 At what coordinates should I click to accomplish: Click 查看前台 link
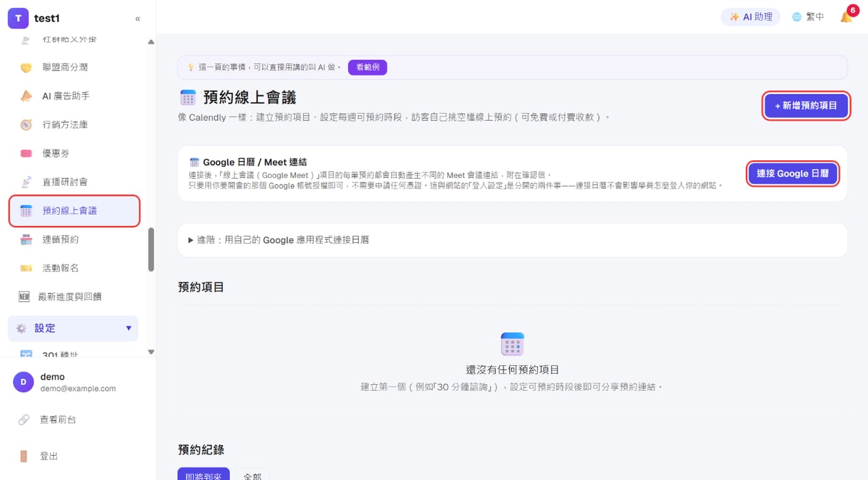(58, 420)
